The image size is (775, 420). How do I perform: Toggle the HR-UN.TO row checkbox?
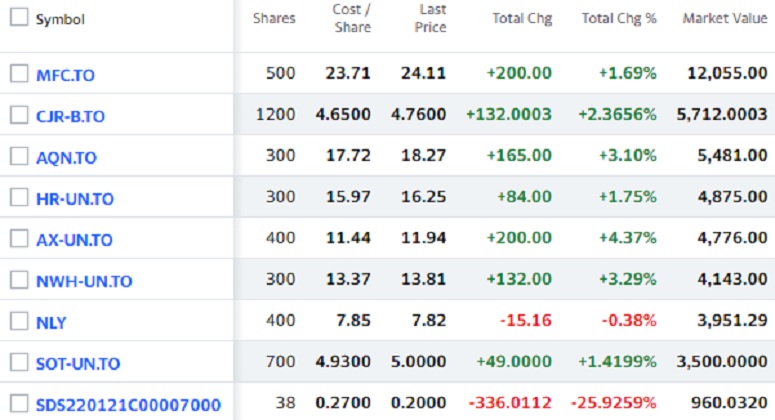pos(19,198)
